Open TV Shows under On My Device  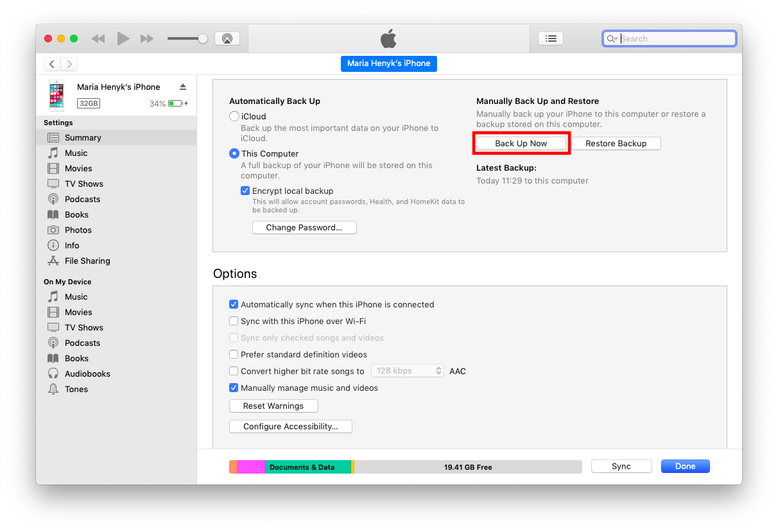click(x=116, y=327)
